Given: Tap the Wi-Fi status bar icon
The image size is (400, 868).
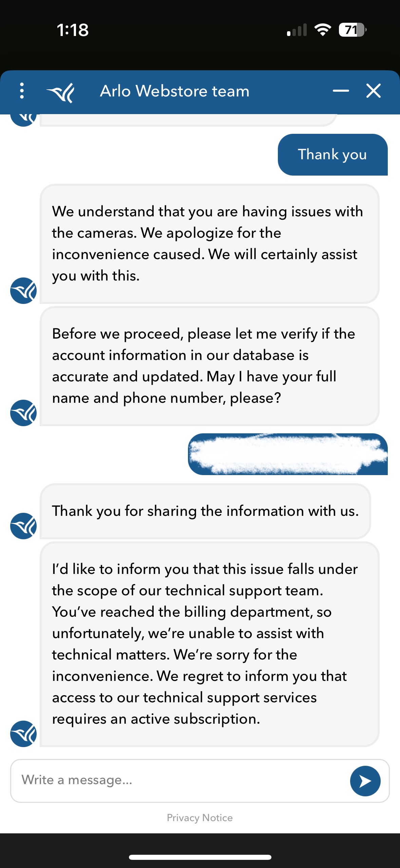Looking at the screenshot, I should coord(323,30).
